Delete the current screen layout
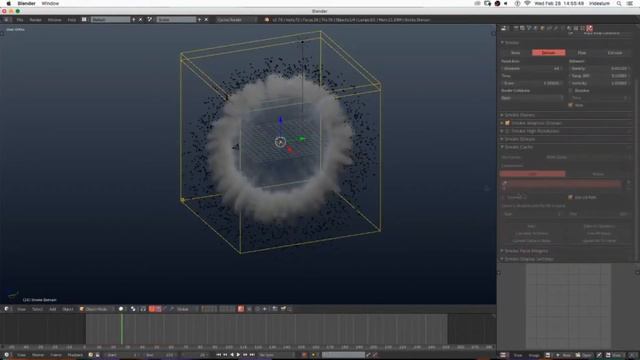The height and width of the screenshot is (360, 640). pyautogui.click(x=140, y=20)
